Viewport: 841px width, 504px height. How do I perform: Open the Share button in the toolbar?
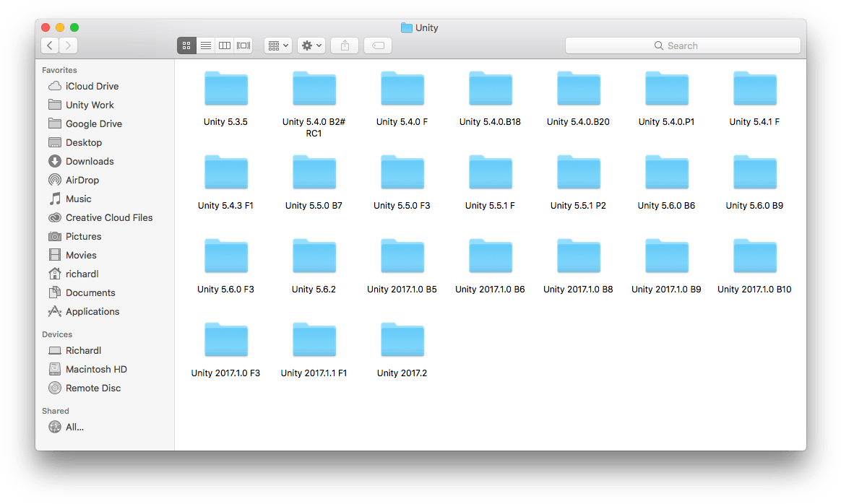coord(345,45)
